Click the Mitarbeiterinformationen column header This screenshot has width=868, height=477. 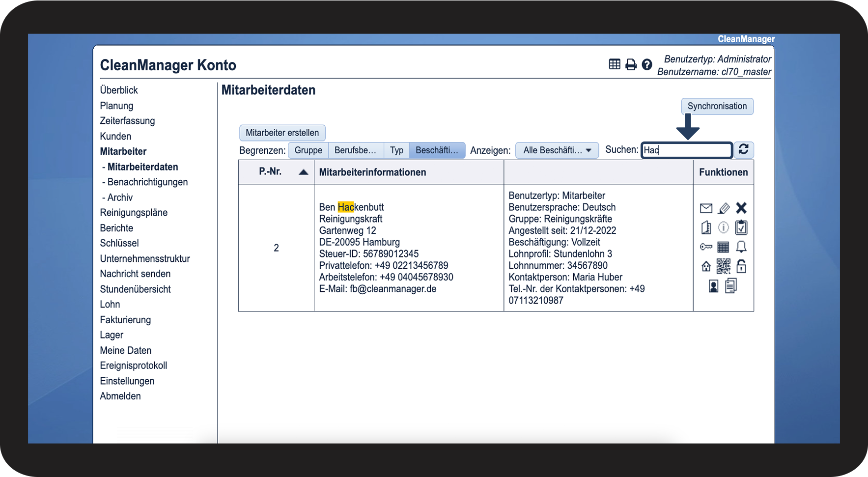pos(372,172)
